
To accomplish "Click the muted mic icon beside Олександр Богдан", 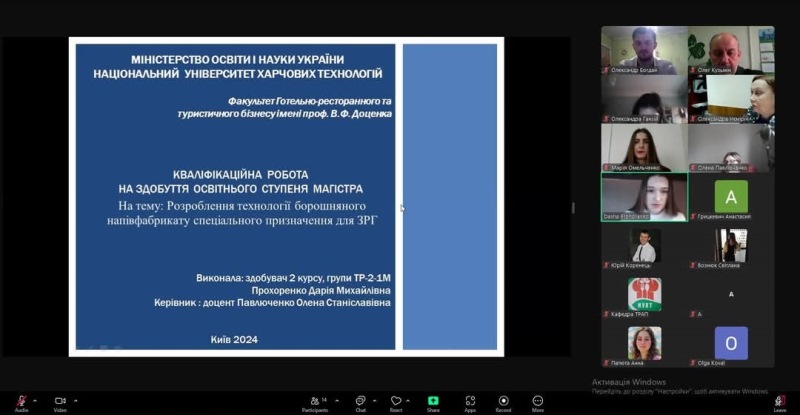I will click(606, 70).
